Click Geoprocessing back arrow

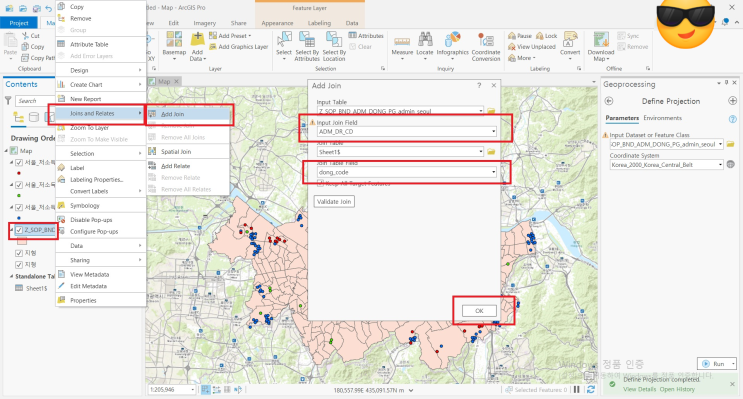click(609, 101)
